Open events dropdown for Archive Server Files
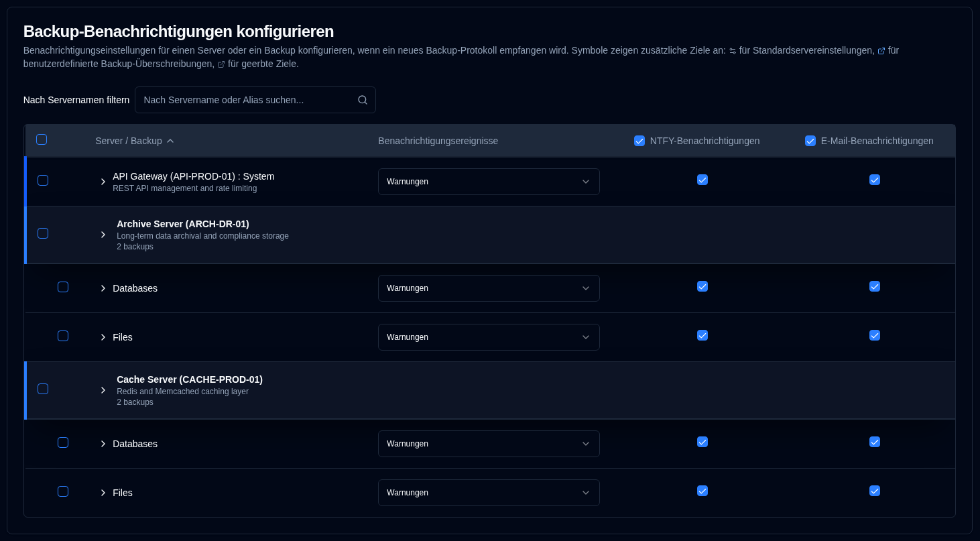 (489, 337)
